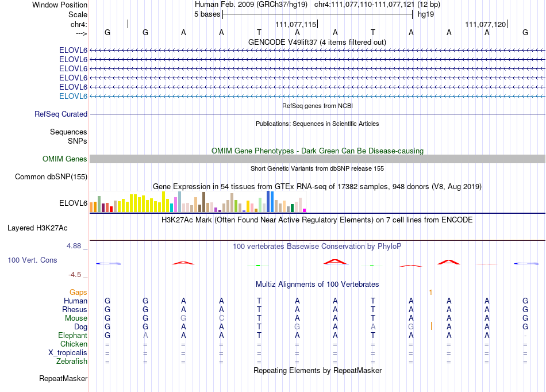Click the Layered H3K27Ac track label
The width and height of the screenshot is (546, 392).
(x=37, y=228)
